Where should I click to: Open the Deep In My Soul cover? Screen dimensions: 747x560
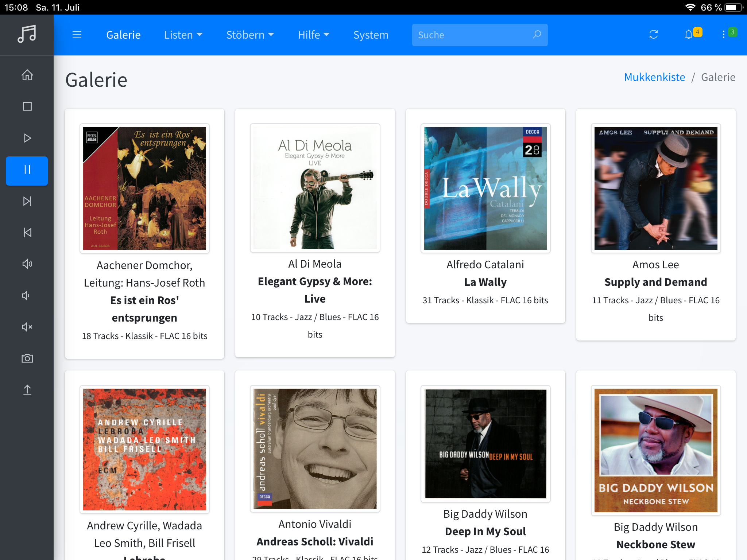(x=485, y=444)
